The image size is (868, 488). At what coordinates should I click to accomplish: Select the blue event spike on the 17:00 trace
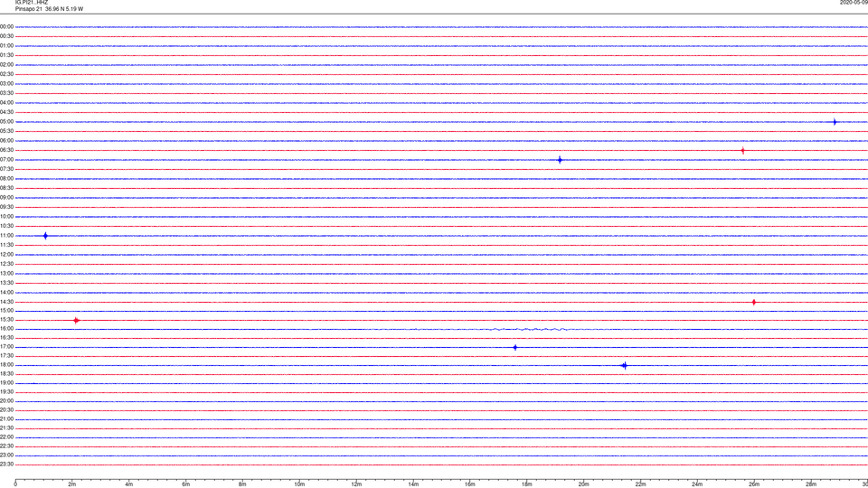tap(515, 347)
